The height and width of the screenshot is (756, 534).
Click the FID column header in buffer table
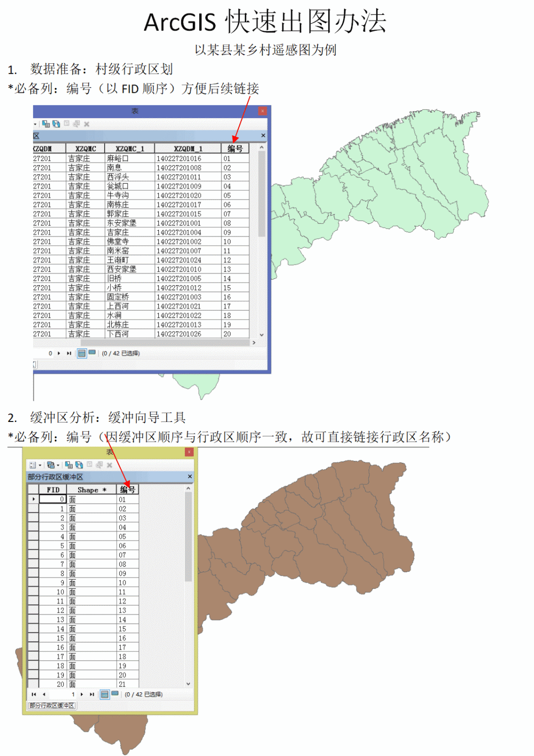[x=53, y=490]
